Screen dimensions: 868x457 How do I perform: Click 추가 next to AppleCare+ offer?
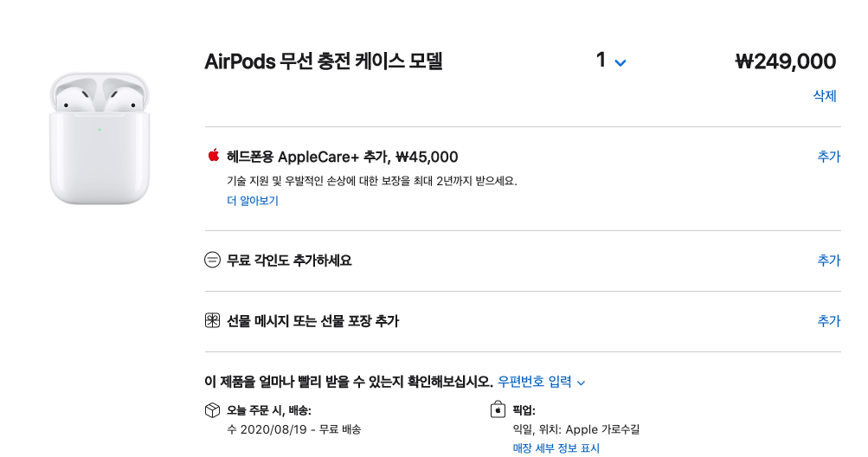point(829,157)
